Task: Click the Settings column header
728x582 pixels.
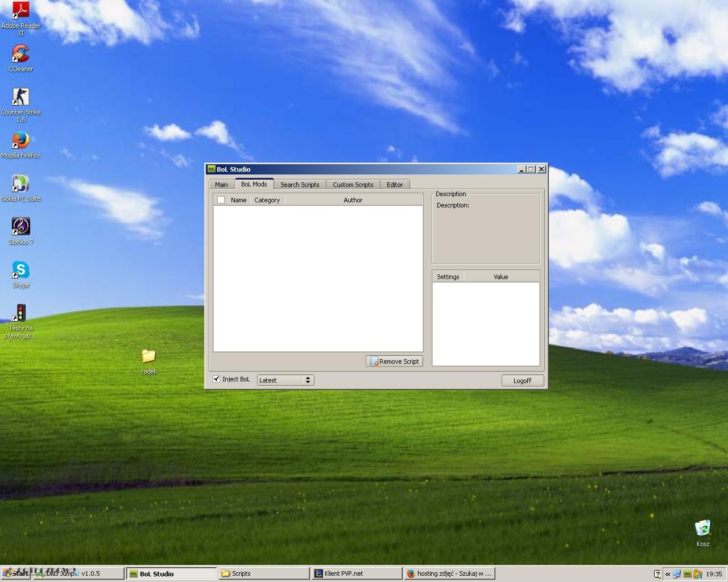Action: click(x=448, y=277)
